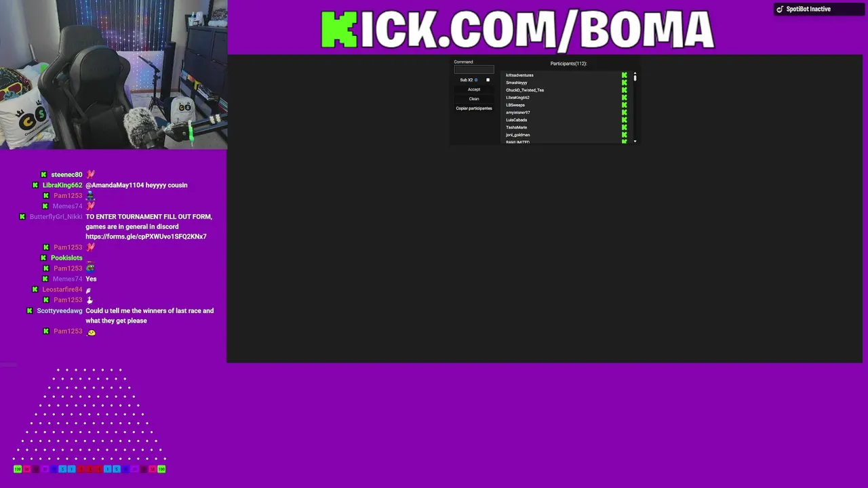
Task: Select participant amyleisner97
Action: [x=518, y=113]
